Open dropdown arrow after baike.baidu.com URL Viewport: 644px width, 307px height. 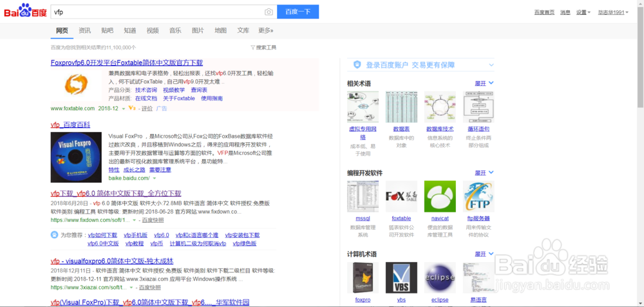coord(155,178)
